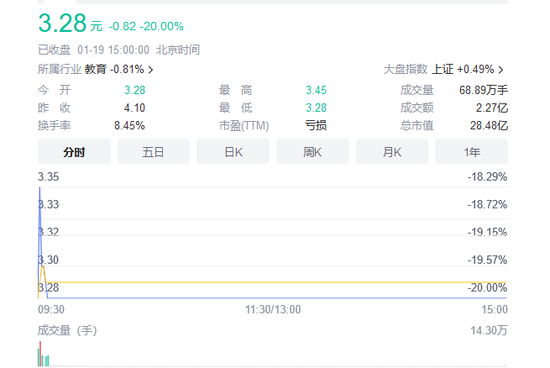Open the 月K chart tab

392,152
